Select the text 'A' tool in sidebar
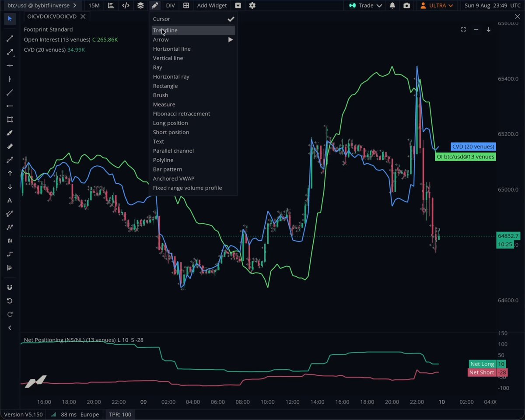 [10, 200]
